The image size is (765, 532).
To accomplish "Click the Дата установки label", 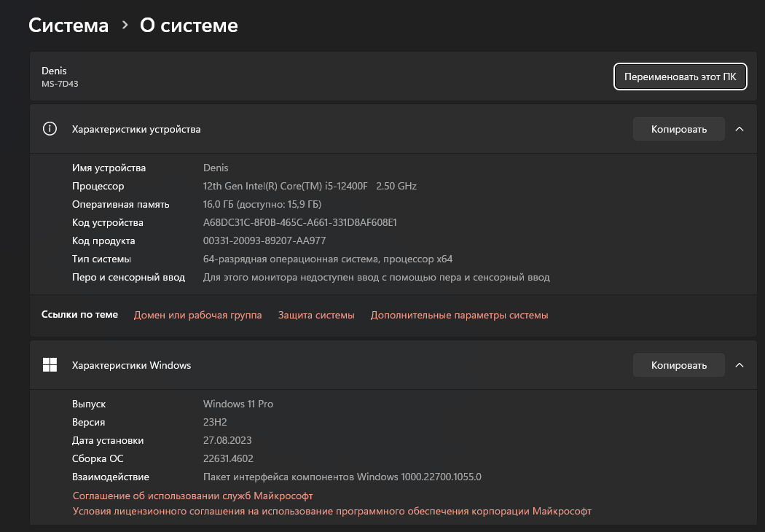I will point(108,440).
